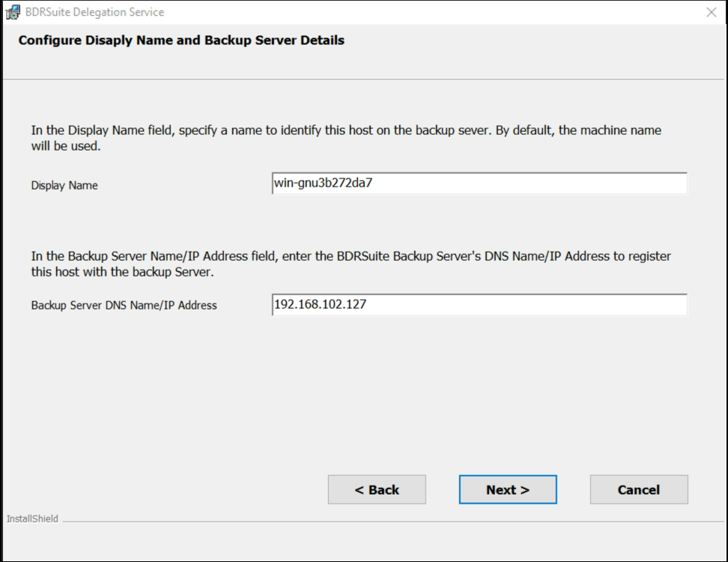728x562 pixels.
Task: Click the Backup Server Name/IP Address instructions paragraph
Action: pyautogui.click(x=351, y=264)
